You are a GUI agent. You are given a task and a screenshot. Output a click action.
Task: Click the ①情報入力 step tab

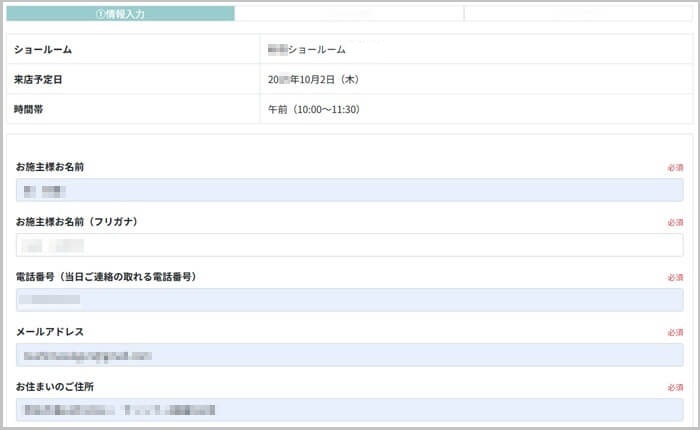click(120, 14)
